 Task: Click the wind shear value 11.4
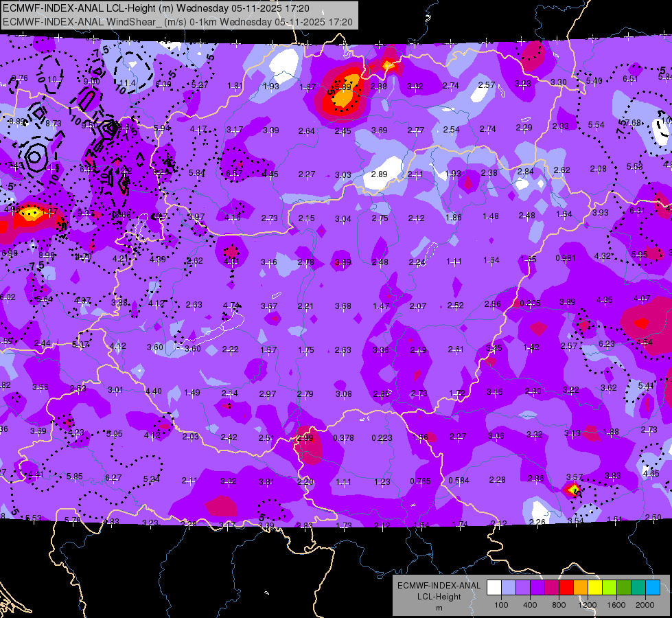coord(128,83)
